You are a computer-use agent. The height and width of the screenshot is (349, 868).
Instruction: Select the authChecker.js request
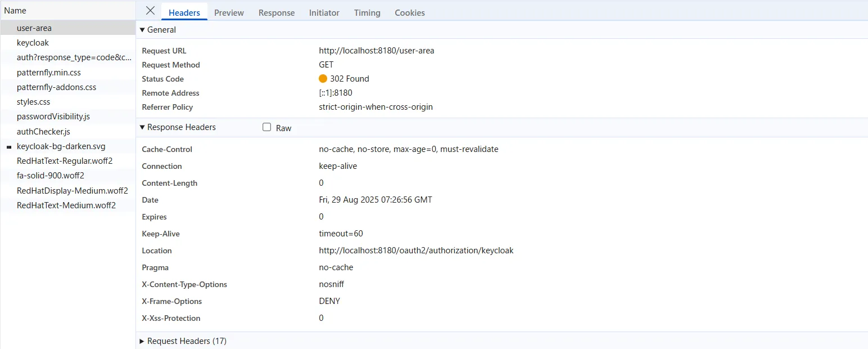click(43, 132)
